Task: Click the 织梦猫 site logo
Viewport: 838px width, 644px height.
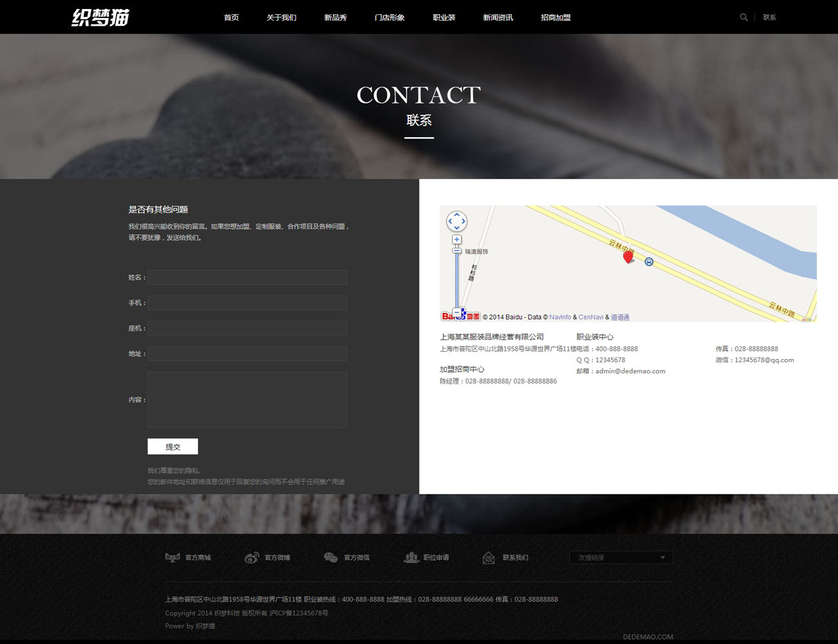Action: pos(101,17)
